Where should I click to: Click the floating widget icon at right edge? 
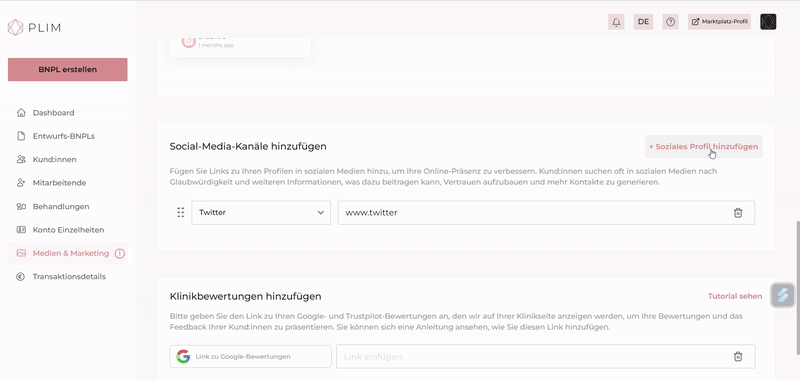point(783,295)
